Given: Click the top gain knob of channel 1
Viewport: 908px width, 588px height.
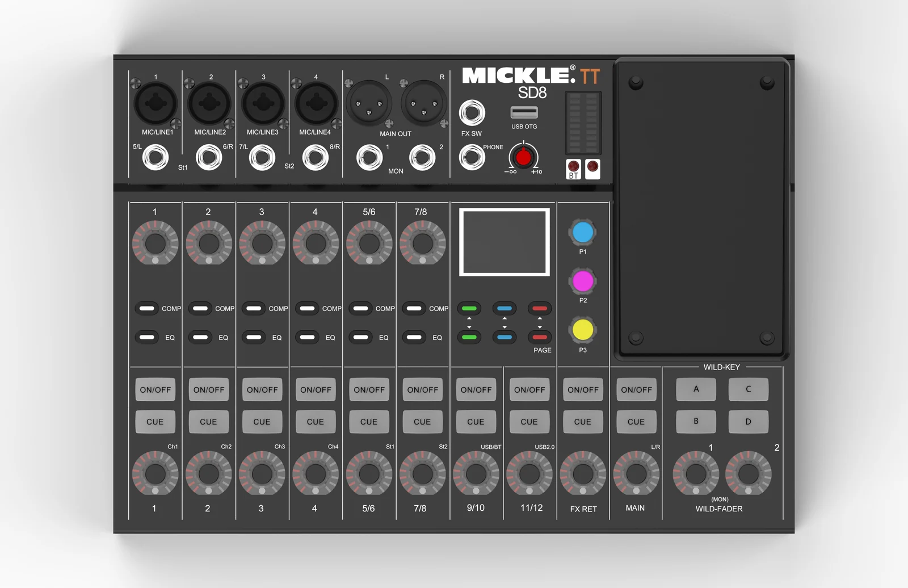Looking at the screenshot, I should pos(155,243).
